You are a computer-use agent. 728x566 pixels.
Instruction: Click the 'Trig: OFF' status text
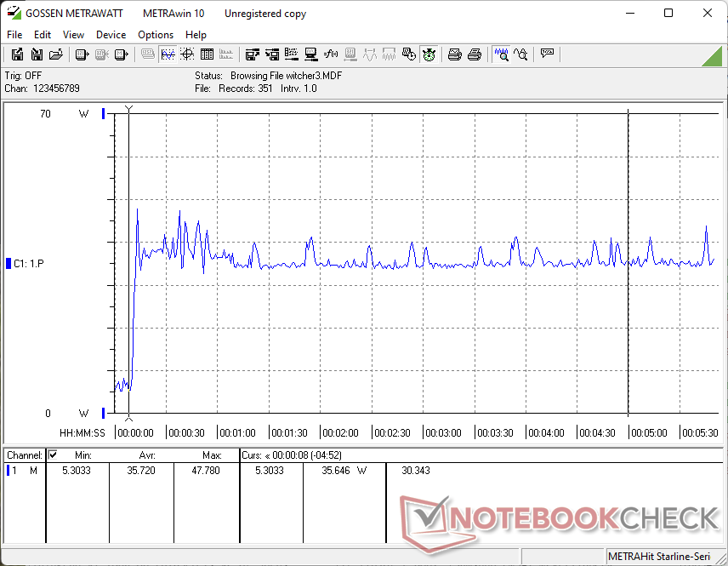[23, 76]
